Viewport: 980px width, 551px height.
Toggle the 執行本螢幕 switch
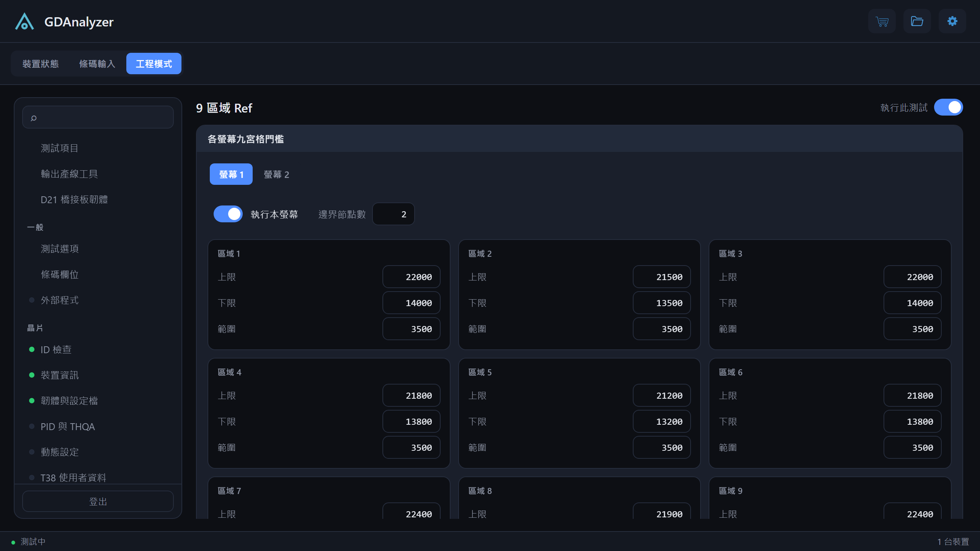pyautogui.click(x=228, y=214)
